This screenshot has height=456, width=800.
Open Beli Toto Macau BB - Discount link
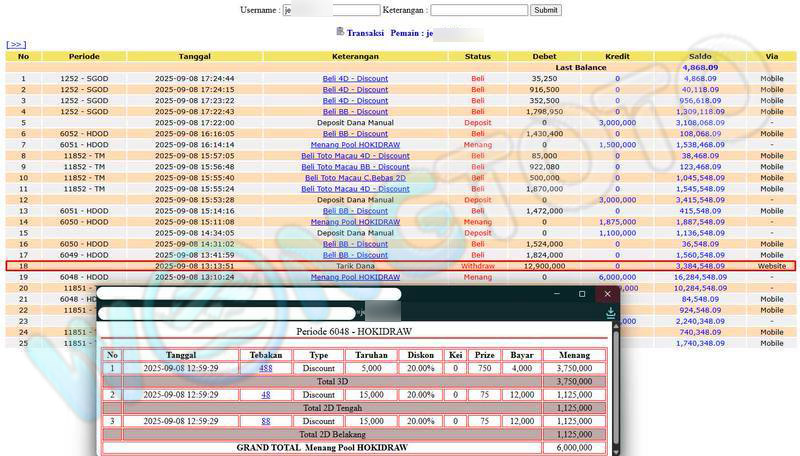pyautogui.click(x=355, y=167)
